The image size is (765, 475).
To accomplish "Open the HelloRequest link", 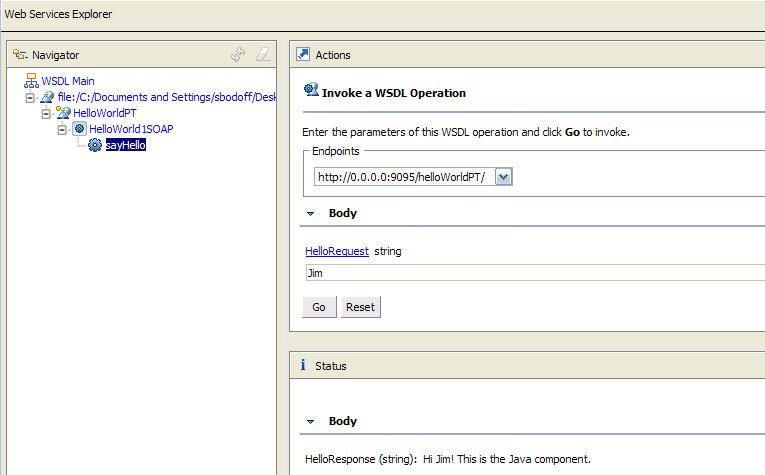I will click(x=337, y=251).
